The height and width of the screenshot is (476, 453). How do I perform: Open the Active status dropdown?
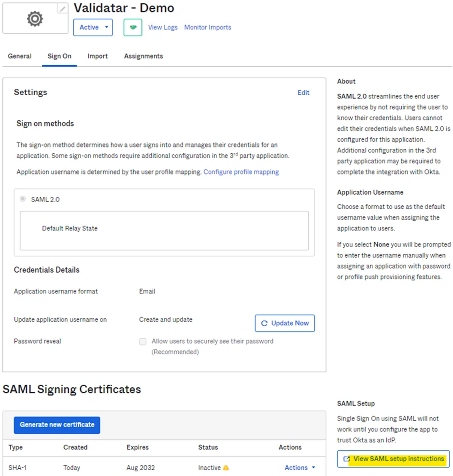93,28
